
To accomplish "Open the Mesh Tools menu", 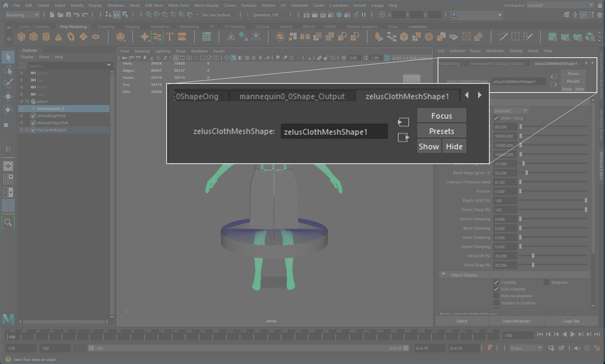I will [179, 5].
